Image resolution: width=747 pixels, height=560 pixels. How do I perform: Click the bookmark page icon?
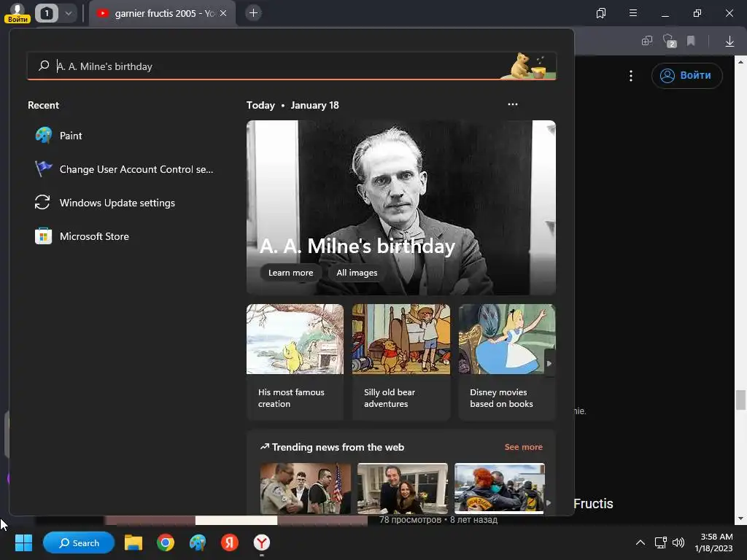coord(691,42)
